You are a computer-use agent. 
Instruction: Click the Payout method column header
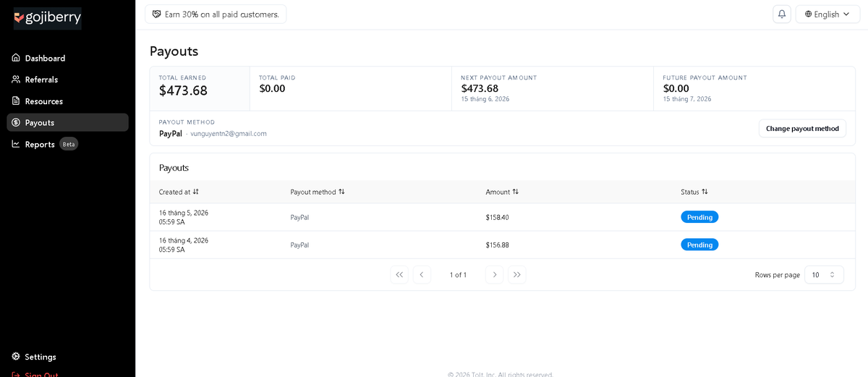click(x=318, y=192)
